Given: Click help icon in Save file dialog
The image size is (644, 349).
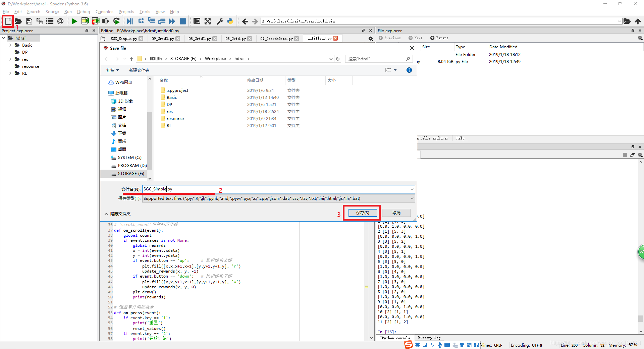Looking at the screenshot, I should [409, 70].
